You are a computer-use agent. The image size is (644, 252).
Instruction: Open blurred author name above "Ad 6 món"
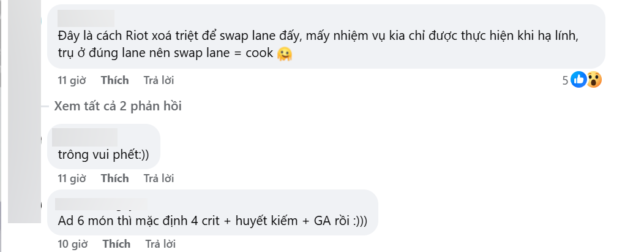(101, 204)
